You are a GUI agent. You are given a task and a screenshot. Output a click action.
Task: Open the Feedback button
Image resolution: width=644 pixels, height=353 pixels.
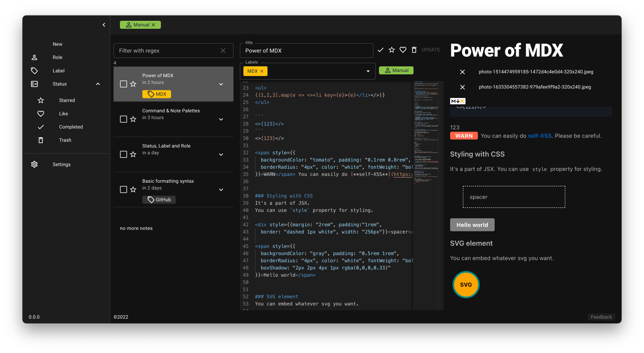[601, 317]
